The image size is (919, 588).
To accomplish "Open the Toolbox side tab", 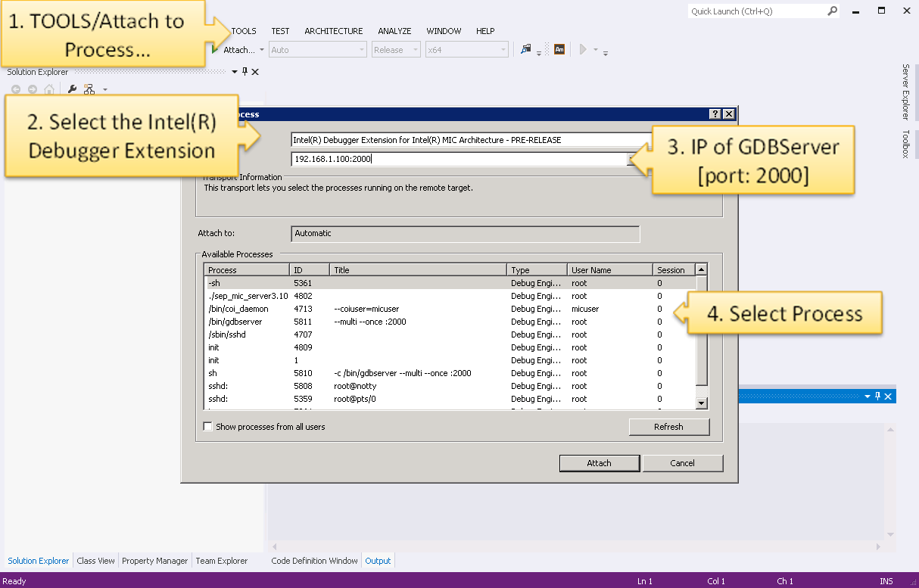I will [x=905, y=144].
